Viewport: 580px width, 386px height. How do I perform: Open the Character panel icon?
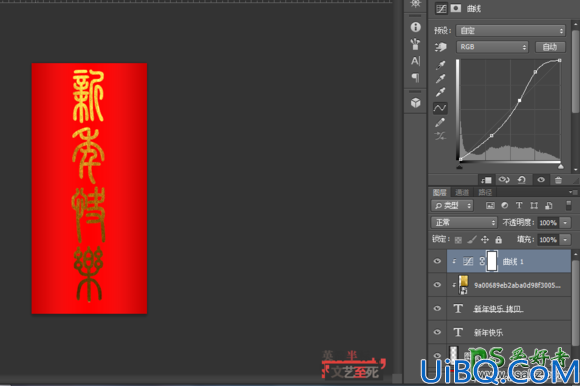[x=415, y=61]
